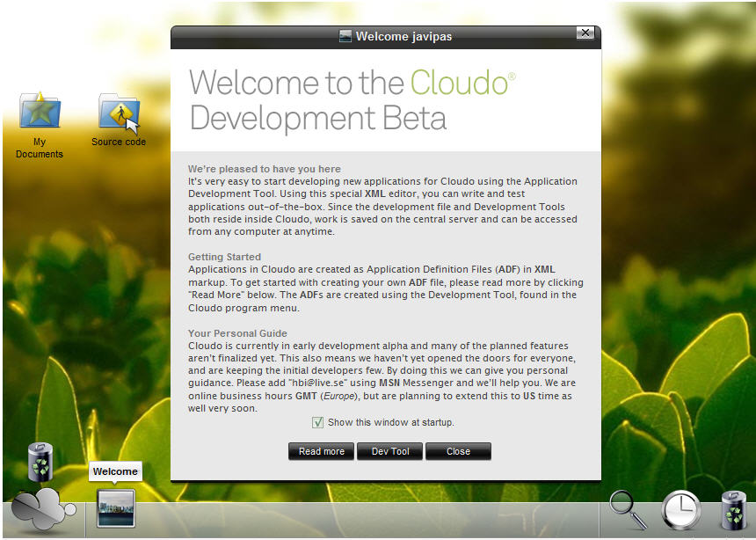Close the dialog with the title bar X
This screenshot has height=540, width=756.
[585, 33]
